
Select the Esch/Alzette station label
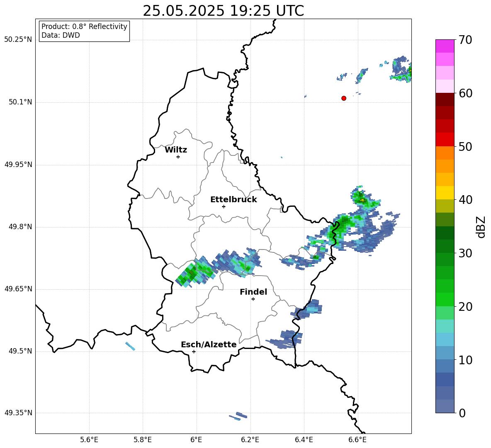pos(209,344)
